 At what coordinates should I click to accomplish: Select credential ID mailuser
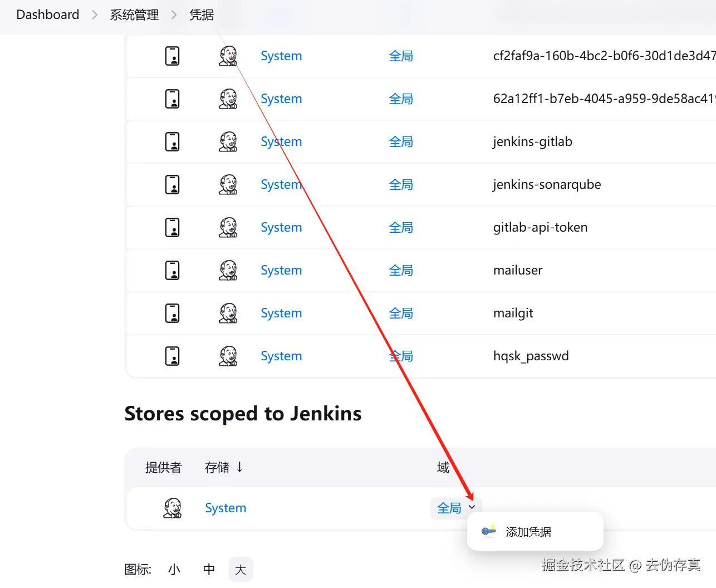pos(518,271)
